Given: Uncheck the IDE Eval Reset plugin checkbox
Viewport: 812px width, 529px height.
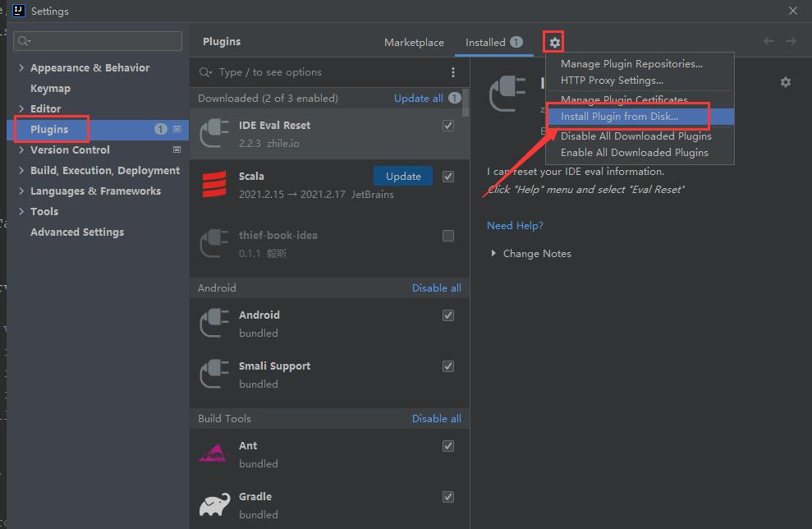Looking at the screenshot, I should point(448,126).
